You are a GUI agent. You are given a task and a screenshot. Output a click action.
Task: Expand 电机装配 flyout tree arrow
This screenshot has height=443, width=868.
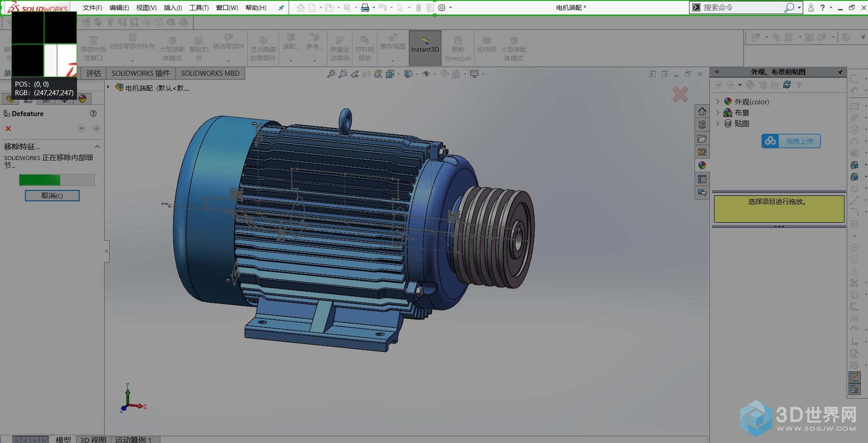[x=108, y=87]
